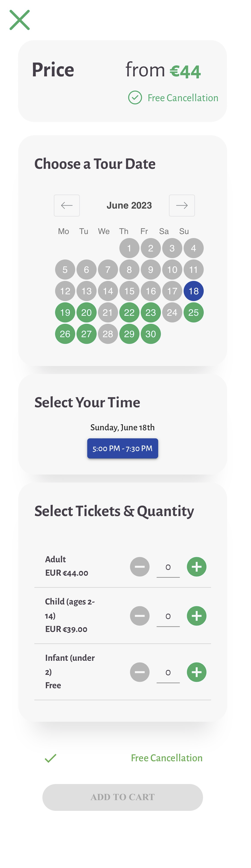Increase Infant ticket count
This screenshot has height=868, width=251.
click(x=197, y=672)
